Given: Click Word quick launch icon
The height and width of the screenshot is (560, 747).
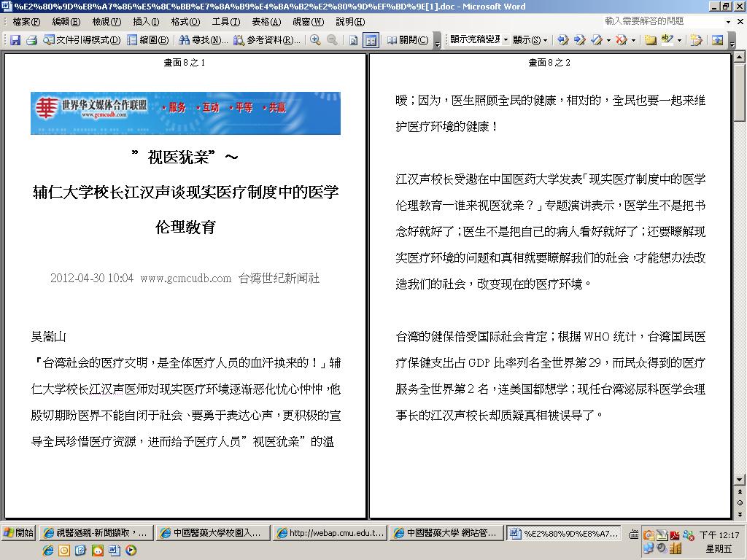Looking at the screenshot, I should [x=114, y=551].
